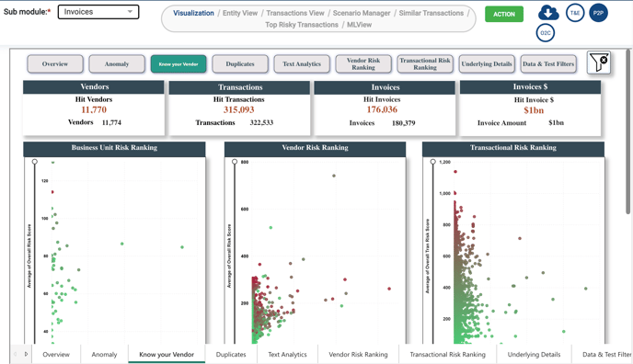Screen dimensions: 633x364
Task: Click the green ACTION button
Action: tap(504, 14)
